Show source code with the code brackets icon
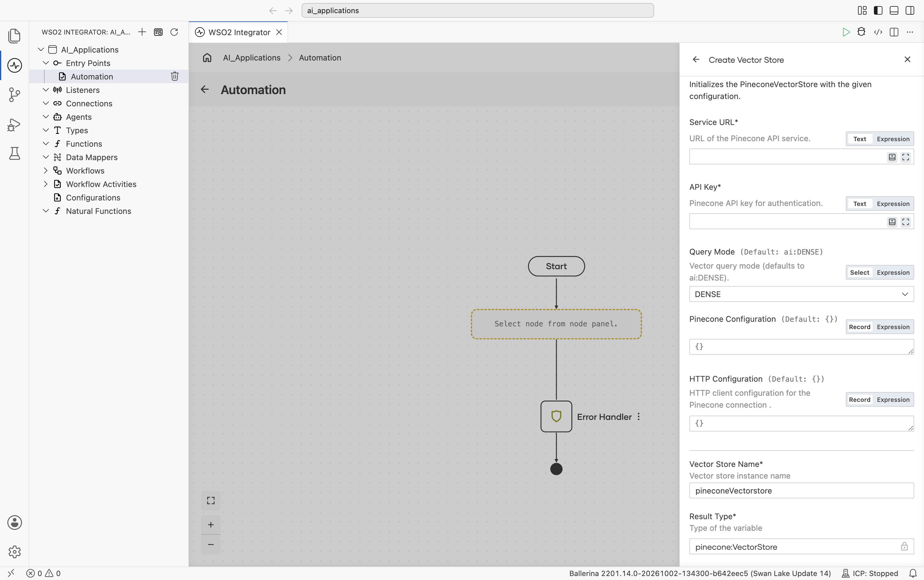 tap(878, 32)
